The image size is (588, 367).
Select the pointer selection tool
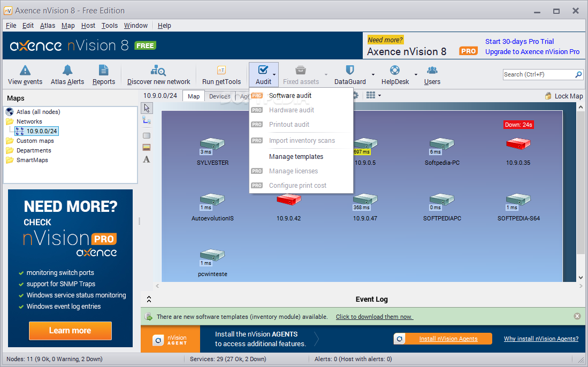(x=147, y=108)
